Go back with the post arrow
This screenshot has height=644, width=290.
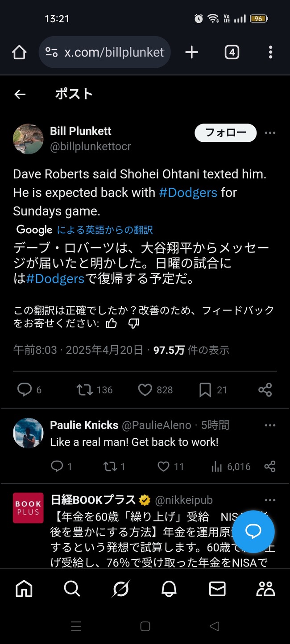click(20, 94)
